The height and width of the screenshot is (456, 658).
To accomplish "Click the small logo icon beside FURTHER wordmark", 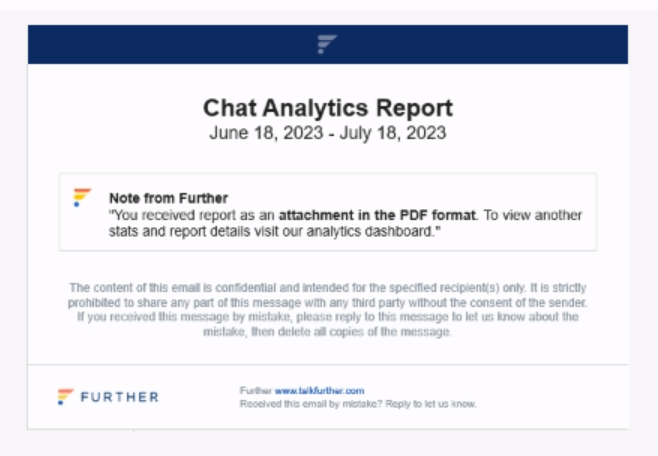I will [65, 396].
